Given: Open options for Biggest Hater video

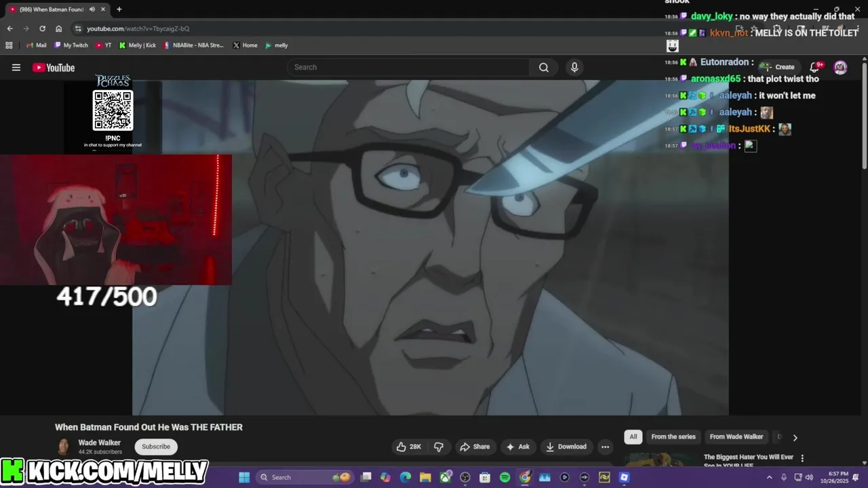Looking at the screenshot, I should [x=802, y=459].
